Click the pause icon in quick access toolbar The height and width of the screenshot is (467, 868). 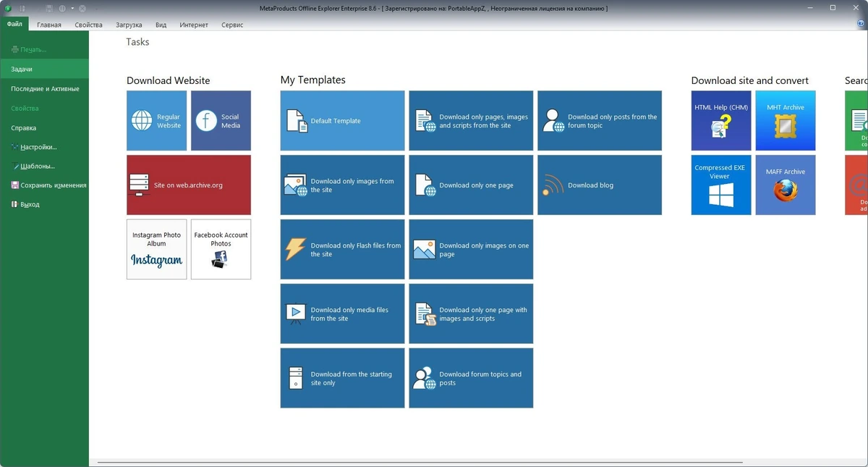click(x=62, y=8)
